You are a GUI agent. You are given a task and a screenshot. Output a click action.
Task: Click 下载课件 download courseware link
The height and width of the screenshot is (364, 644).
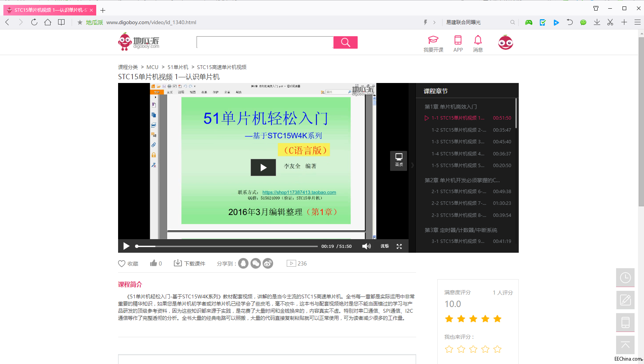190,263
